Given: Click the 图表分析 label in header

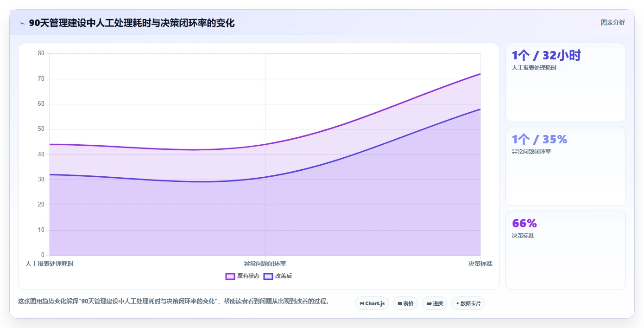Looking at the screenshot, I should pos(612,22).
